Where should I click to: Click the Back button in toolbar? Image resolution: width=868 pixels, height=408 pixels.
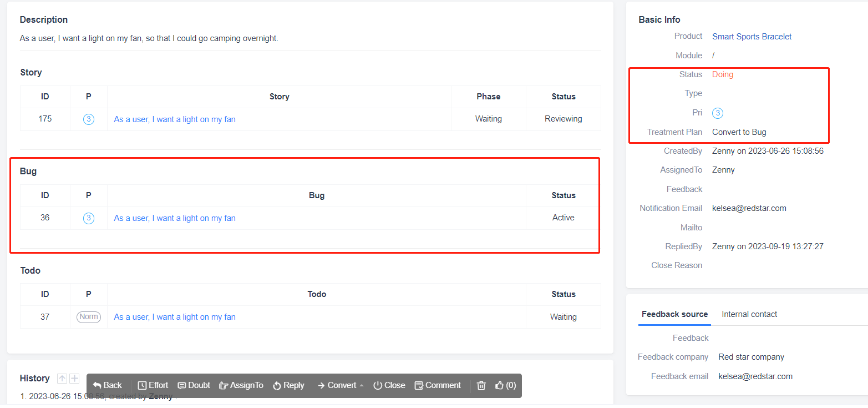click(107, 385)
